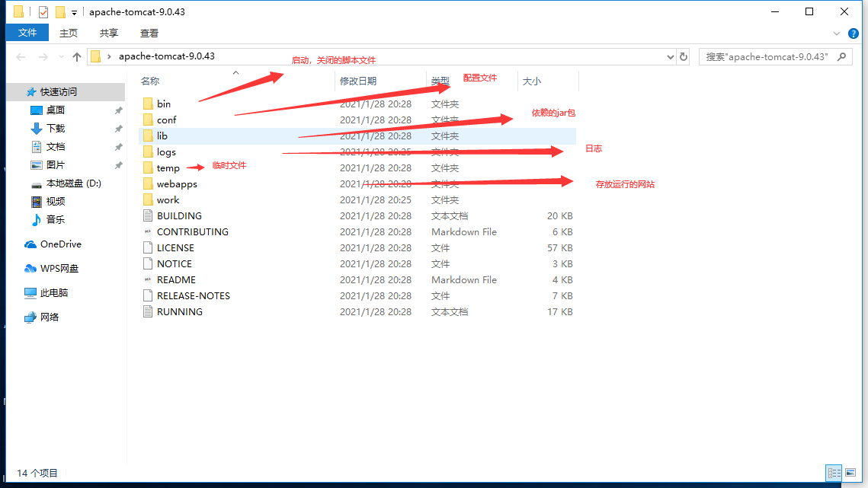
Task: Click the breadcrumb chevron before apache-tomcat-9.0.43
Action: point(109,56)
